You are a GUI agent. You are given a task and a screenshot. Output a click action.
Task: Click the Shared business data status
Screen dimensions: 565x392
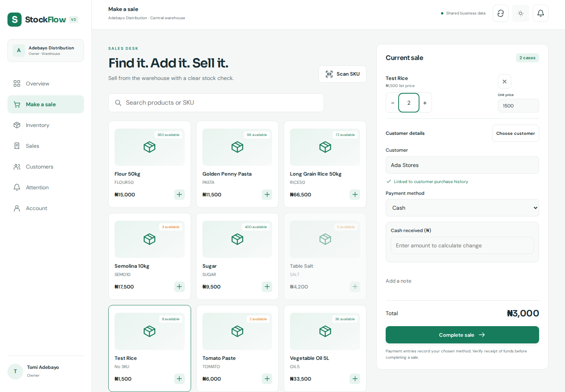coord(463,13)
